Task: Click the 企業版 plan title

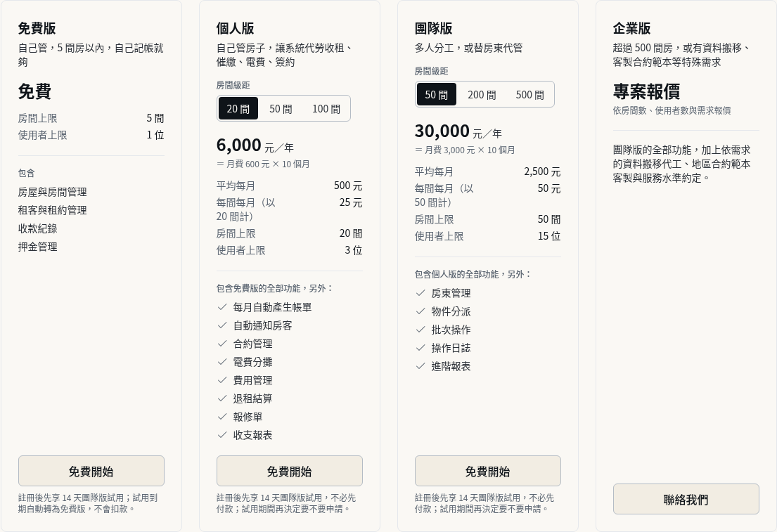Action: pos(631,28)
